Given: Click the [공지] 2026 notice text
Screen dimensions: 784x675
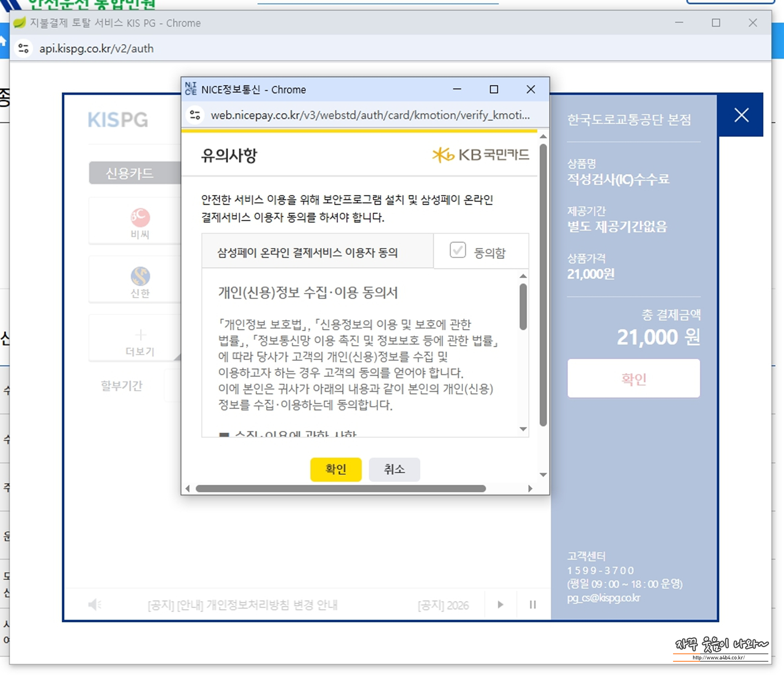Looking at the screenshot, I should [x=443, y=605].
